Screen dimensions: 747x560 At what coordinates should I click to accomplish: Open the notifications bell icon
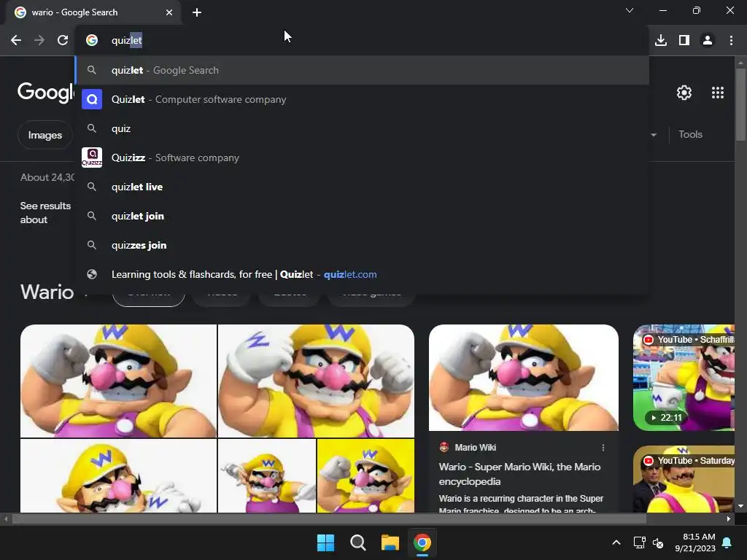coord(727,542)
